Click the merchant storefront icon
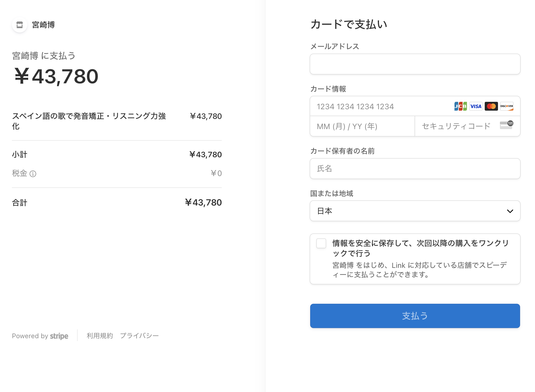The height and width of the screenshot is (392, 535). coord(20,25)
